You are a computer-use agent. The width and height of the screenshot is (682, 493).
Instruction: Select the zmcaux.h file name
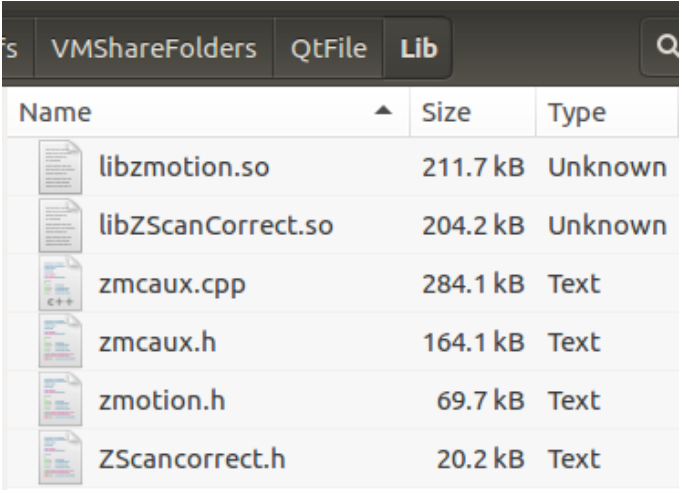pos(157,342)
